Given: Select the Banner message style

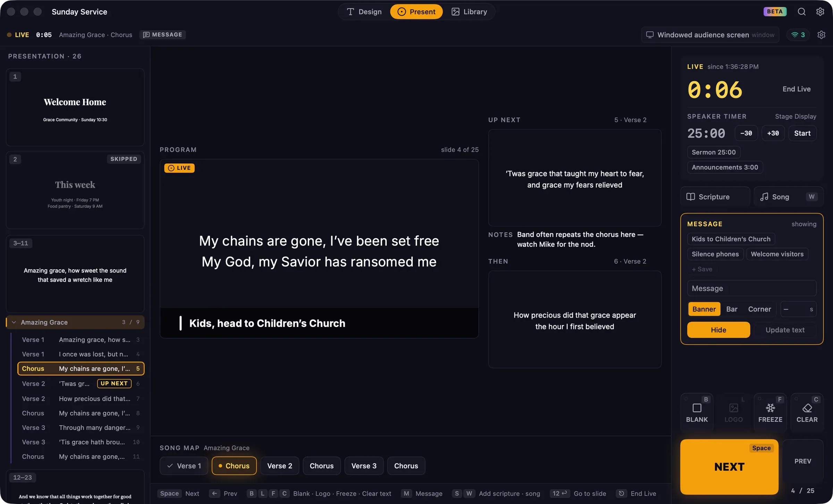Looking at the screenshot, I should point(704,309).
